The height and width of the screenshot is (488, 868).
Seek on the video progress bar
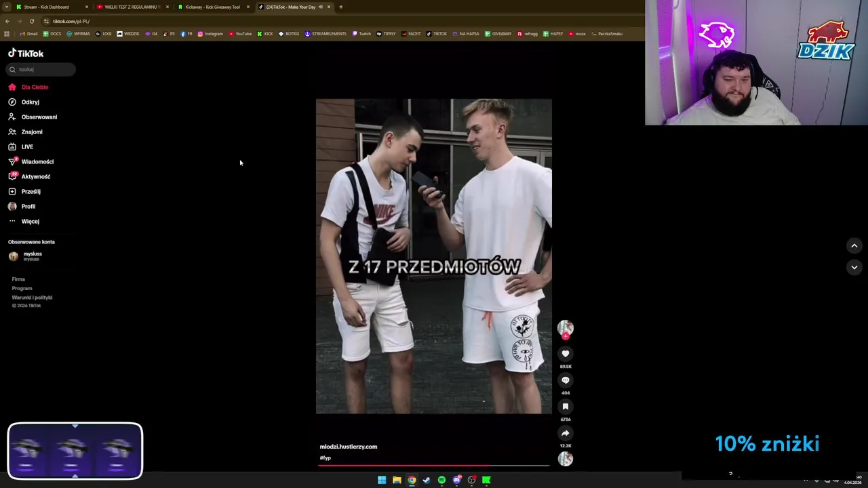tap(434, 466)
